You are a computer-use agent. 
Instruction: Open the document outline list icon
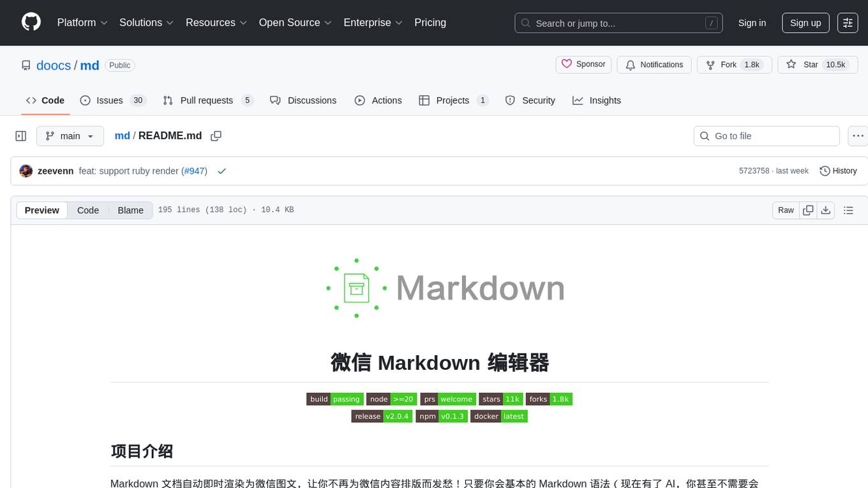848,210
